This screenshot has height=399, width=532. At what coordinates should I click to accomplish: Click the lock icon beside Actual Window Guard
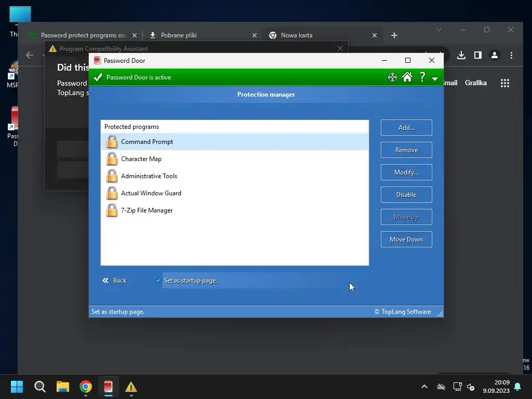[x=111, y=193]
